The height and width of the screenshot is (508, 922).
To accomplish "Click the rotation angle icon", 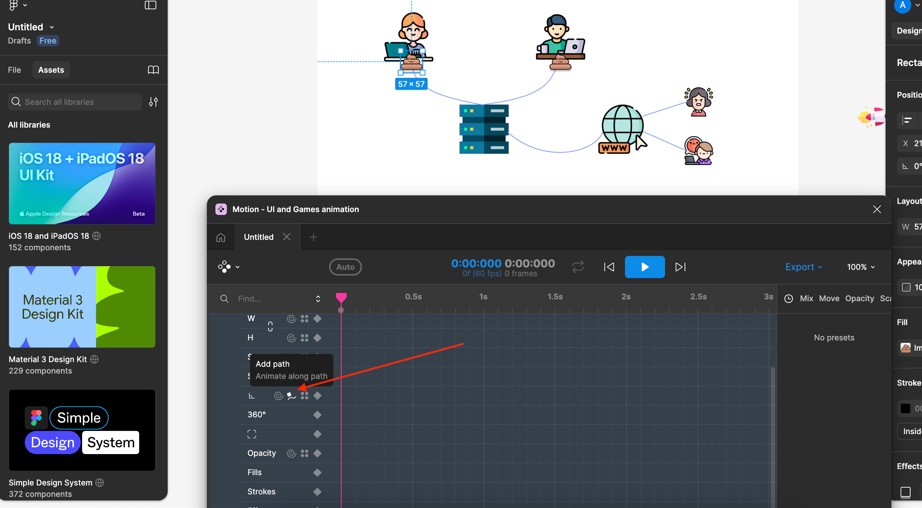I will [x=252, y=396].
